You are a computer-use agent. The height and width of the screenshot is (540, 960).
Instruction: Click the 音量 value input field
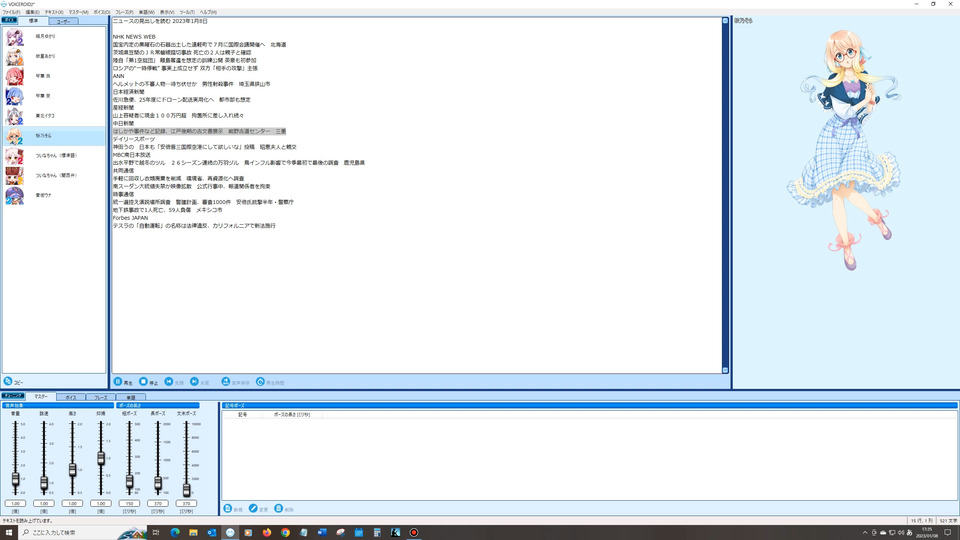tap(15, 503)
